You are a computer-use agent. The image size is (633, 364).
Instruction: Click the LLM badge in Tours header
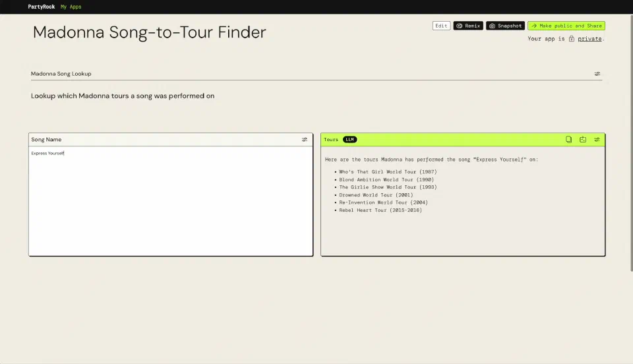coord(349,140)
